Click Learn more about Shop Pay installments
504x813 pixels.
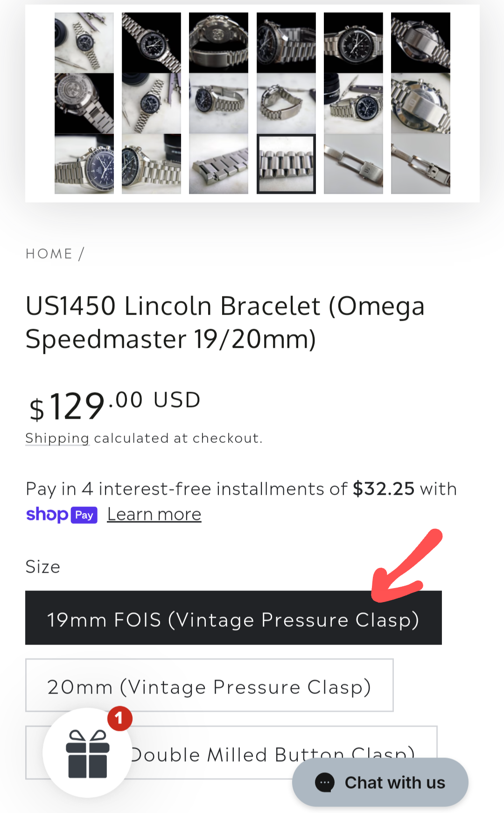click(154, 514)
